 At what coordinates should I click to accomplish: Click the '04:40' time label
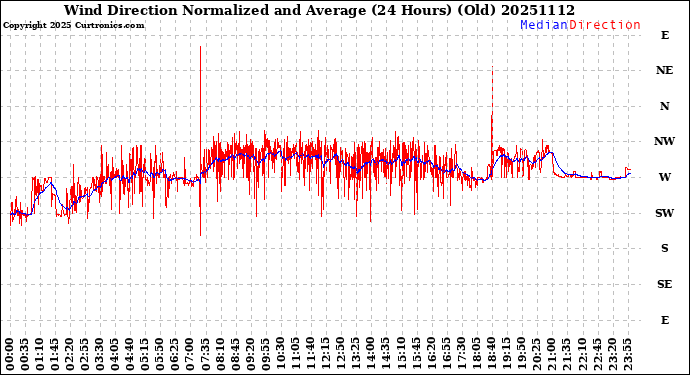point(130,355)
